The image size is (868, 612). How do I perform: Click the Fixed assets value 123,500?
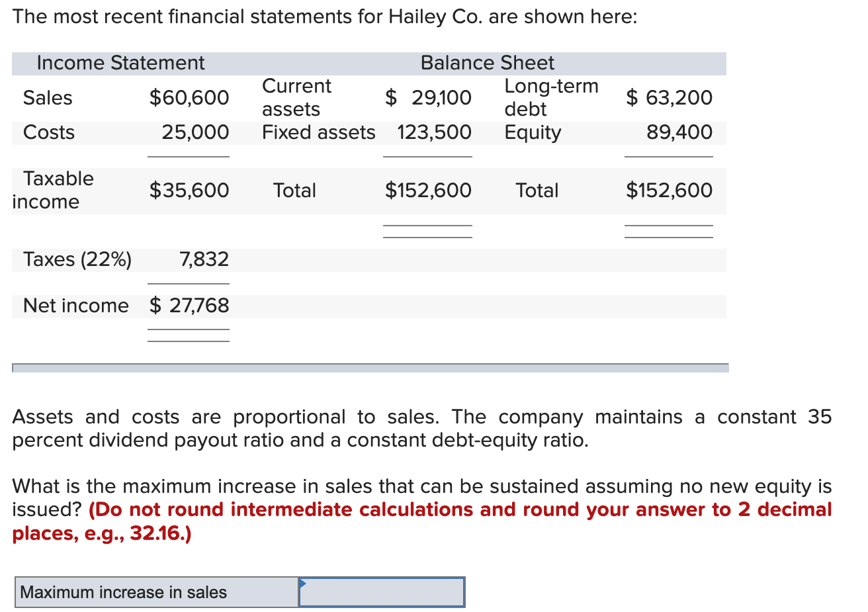(x=434, y=132)
